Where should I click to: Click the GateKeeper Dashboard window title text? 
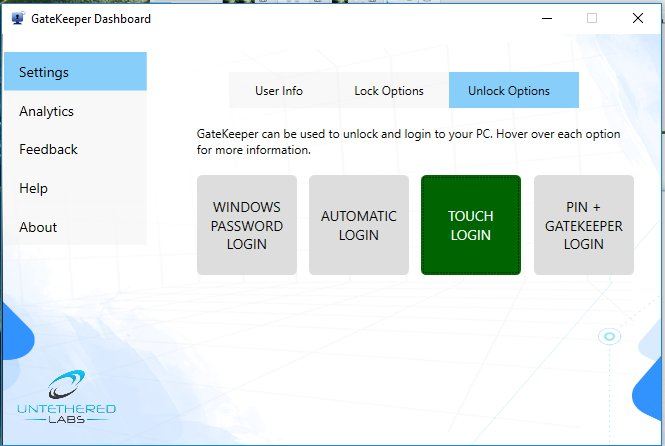[x=91, y=19]
